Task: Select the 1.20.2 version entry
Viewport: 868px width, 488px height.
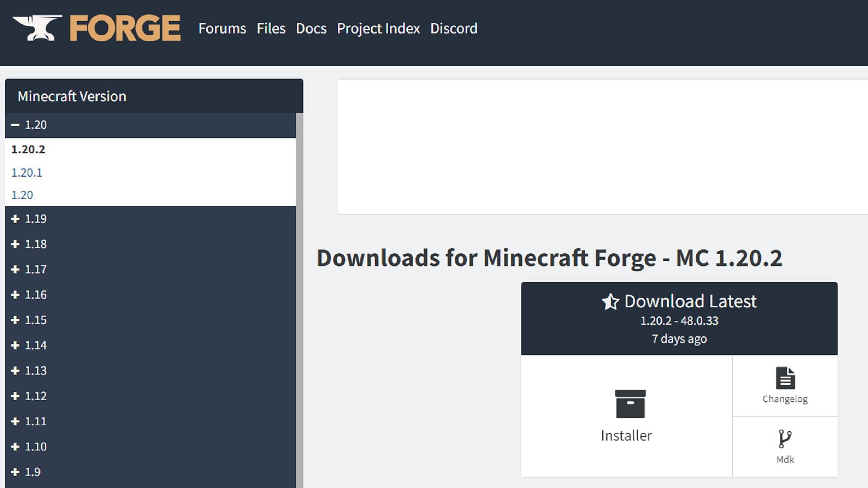Action: tap(28, 150)
